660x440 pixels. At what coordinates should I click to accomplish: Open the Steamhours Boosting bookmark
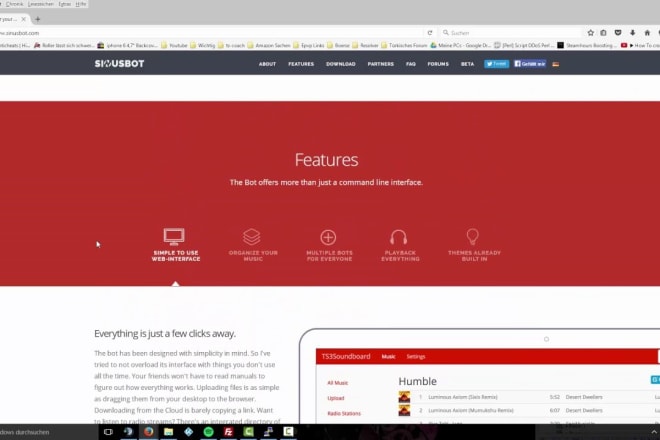pyautogui.click(x=588, y=45)
